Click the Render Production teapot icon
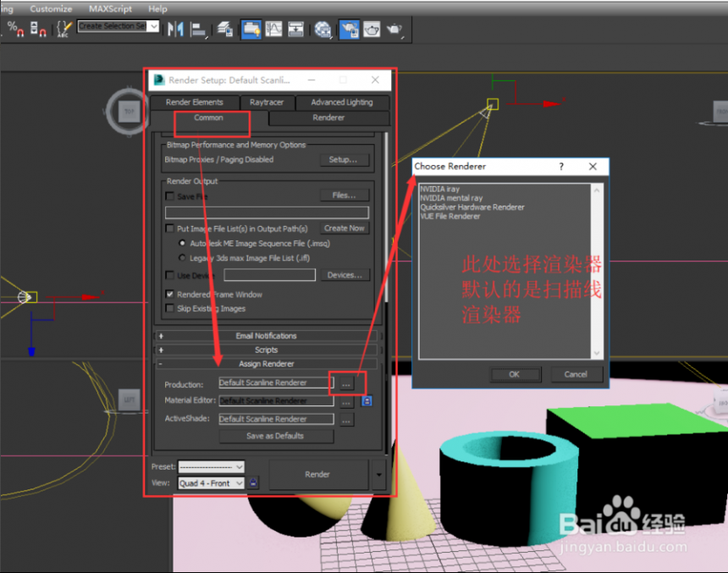The height and width of the screenshot is (573, 728). (394, 30)
